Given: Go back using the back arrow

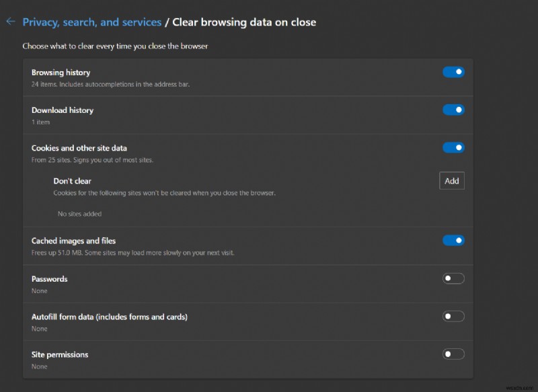Looking at the screenshot, I should pyautogui.click(x=11, y=22).
